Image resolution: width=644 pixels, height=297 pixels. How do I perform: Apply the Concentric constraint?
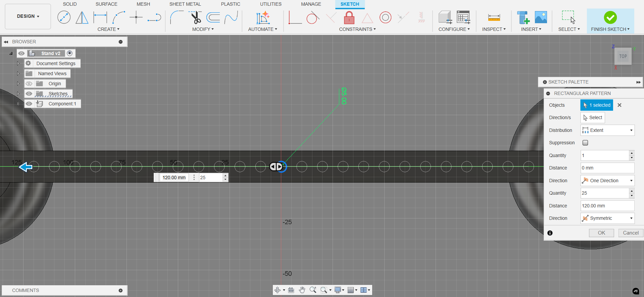click(385, 17)
